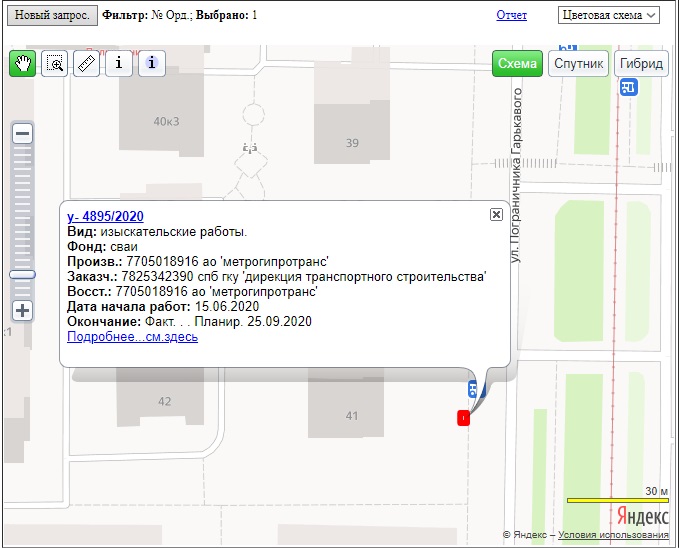Switch map to Спутник satellite view
679x548 pixels.
click(578, 63)
